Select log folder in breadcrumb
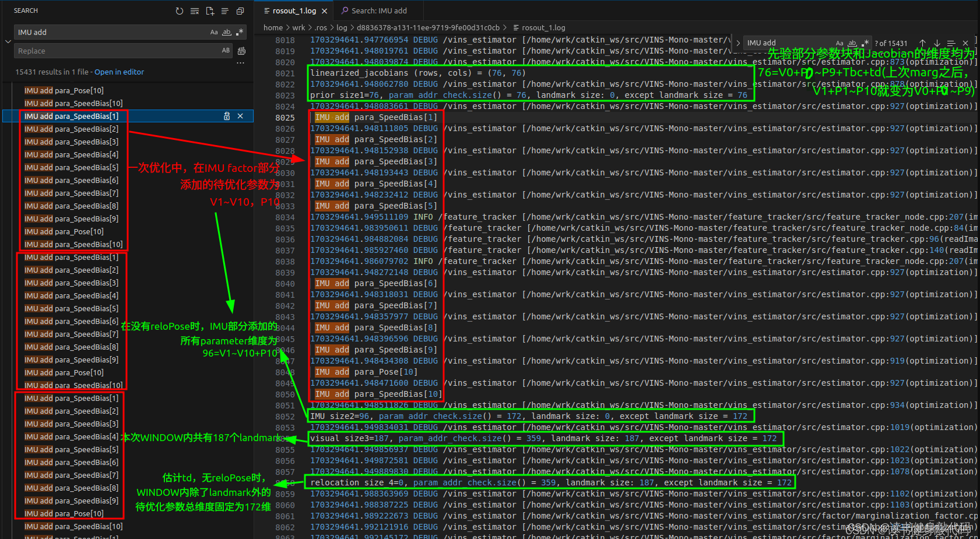The height and width of the screenshot is (539, 980). [x=342, y=28]
